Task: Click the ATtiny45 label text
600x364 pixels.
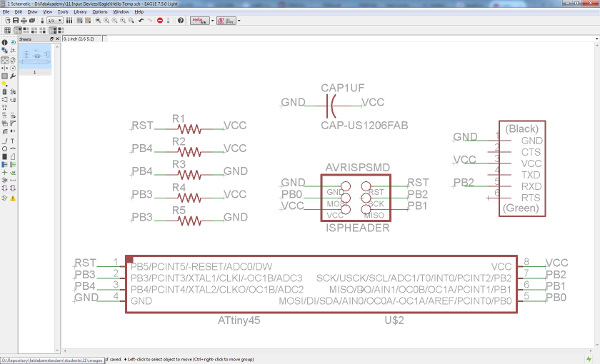Action: [239, 320]
